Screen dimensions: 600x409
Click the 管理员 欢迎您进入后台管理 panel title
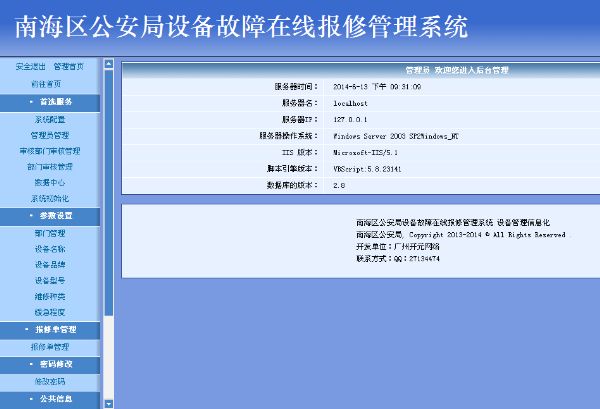pyautogui.click(x=457, y=70)
